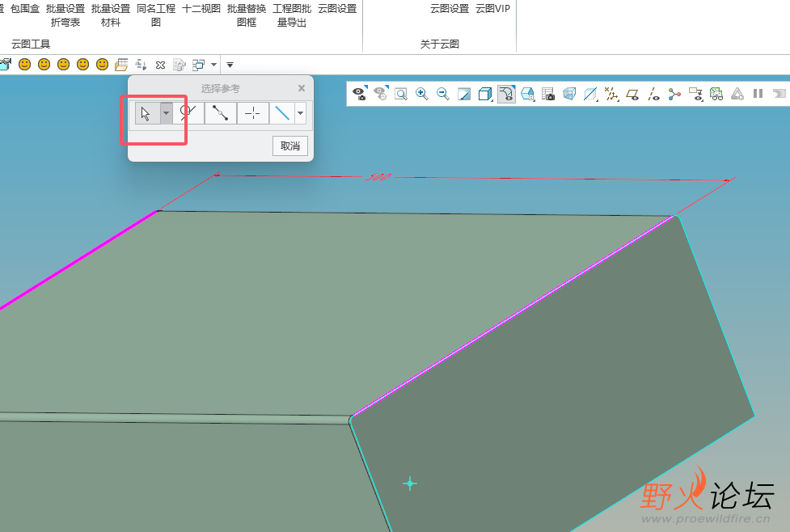The image size is (790, 532).
Task: Choose the midpoint reference icon in 选择参考
Action: pos(220,113)
